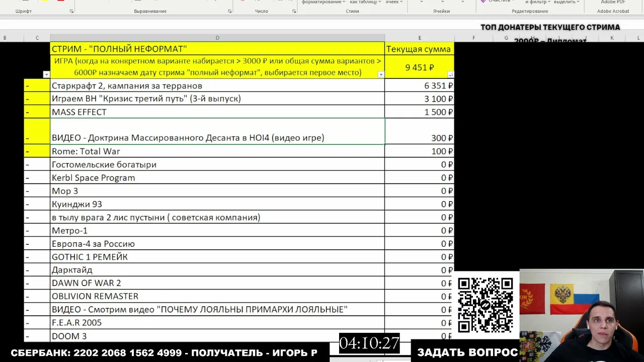Select the 'Играем ВН "Кризис третий путь"' cell
Viewport: 644px width, 362px height.
coord(217,99)
